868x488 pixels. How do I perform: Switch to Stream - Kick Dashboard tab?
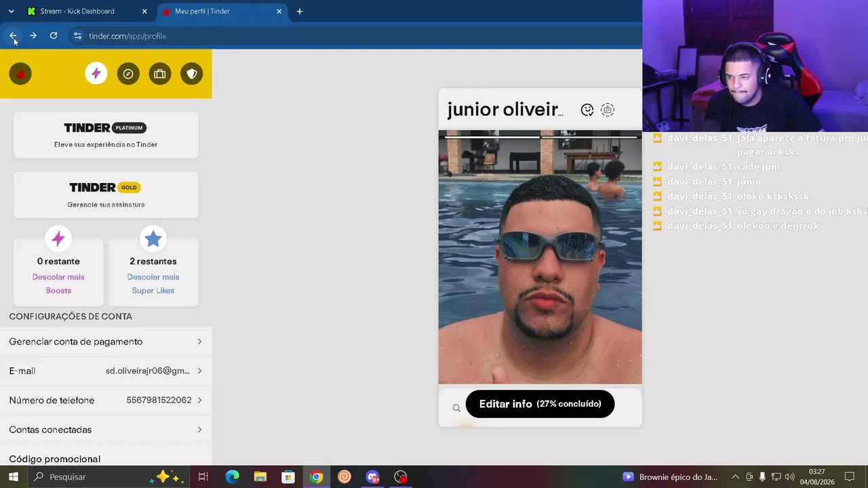(87, 12)
